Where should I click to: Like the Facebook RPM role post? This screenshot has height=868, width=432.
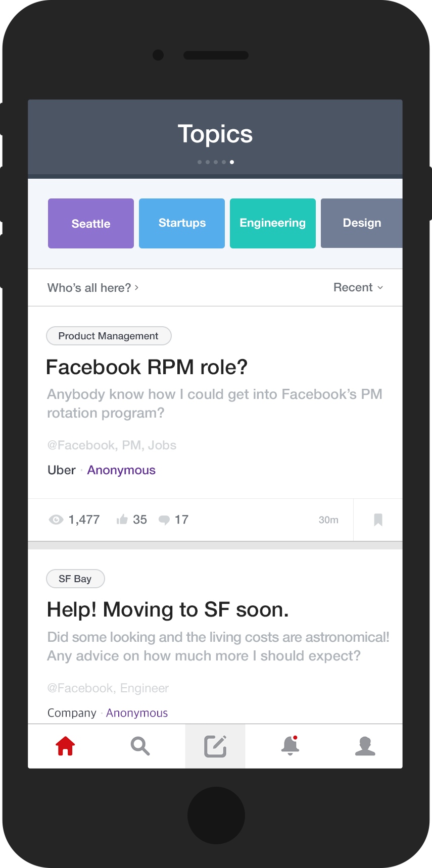122,520
